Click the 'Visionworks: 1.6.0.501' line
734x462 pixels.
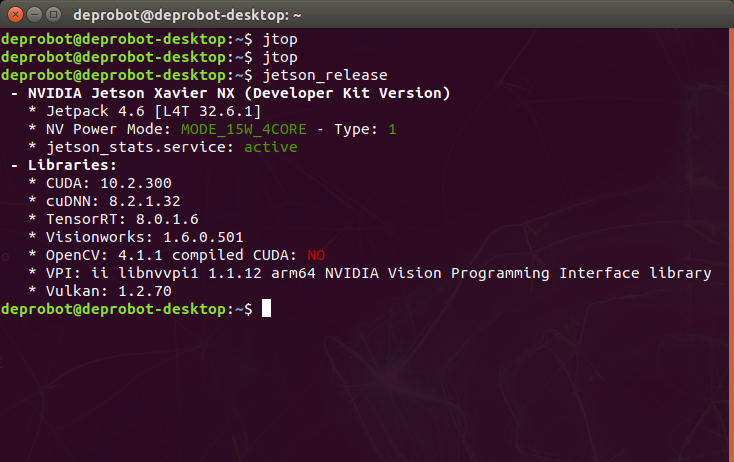(145, 237)
